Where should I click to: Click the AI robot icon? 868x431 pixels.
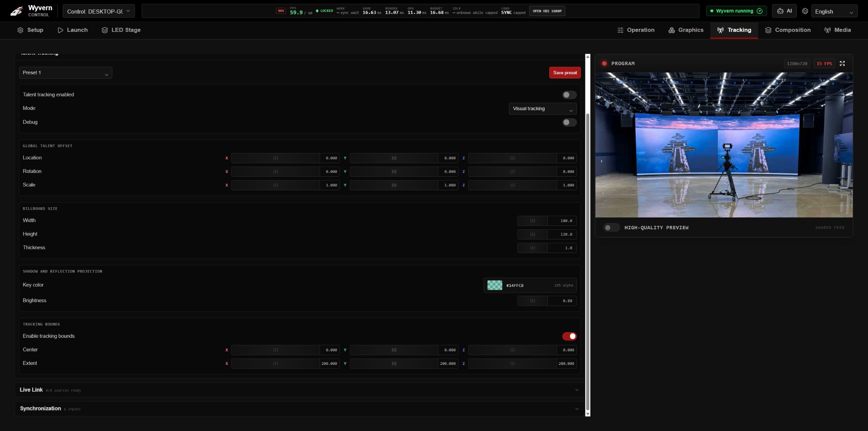tap(780, 11)
